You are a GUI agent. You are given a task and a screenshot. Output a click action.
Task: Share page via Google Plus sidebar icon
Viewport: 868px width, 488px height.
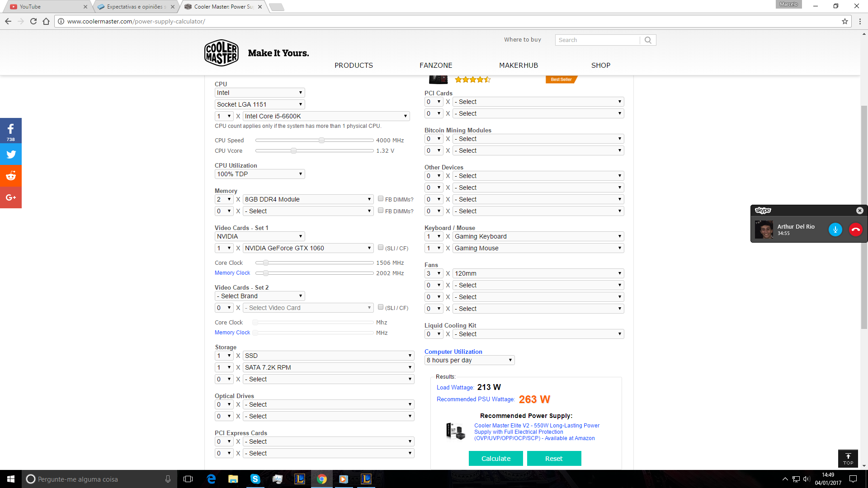click(11, 197)
